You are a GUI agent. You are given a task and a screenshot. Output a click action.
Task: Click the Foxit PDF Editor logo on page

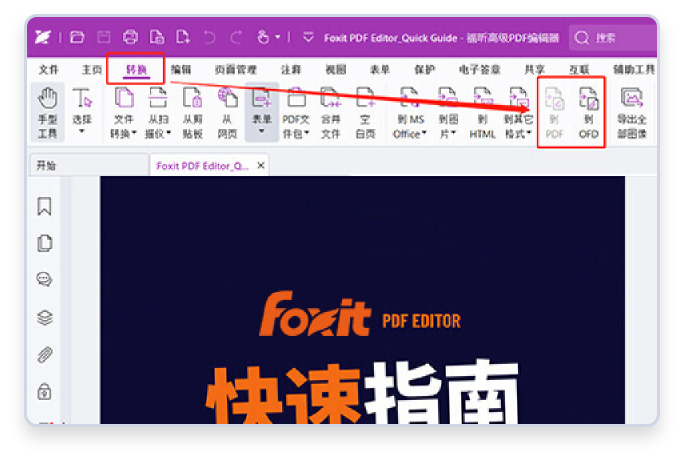(x=360, y=314)
